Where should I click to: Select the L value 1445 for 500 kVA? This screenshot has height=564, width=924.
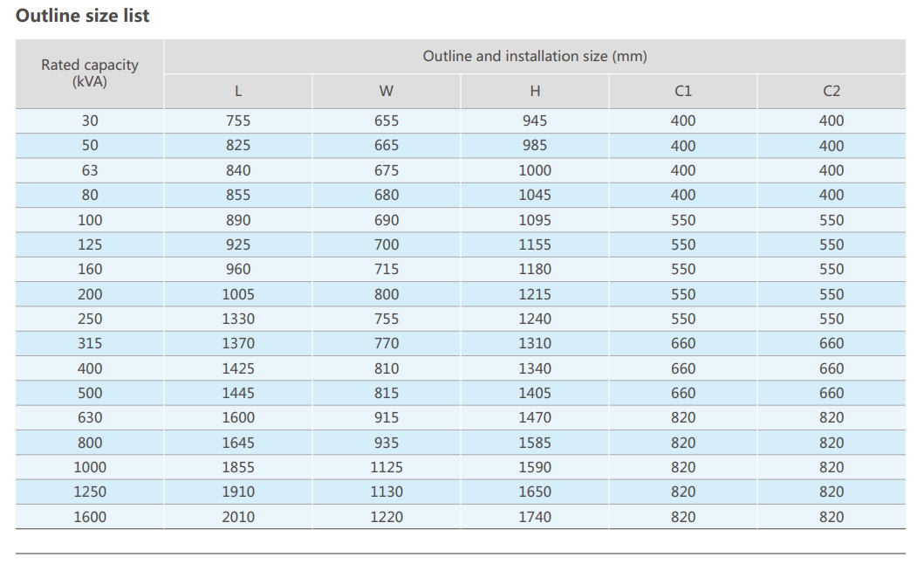[x=238, y=393]
